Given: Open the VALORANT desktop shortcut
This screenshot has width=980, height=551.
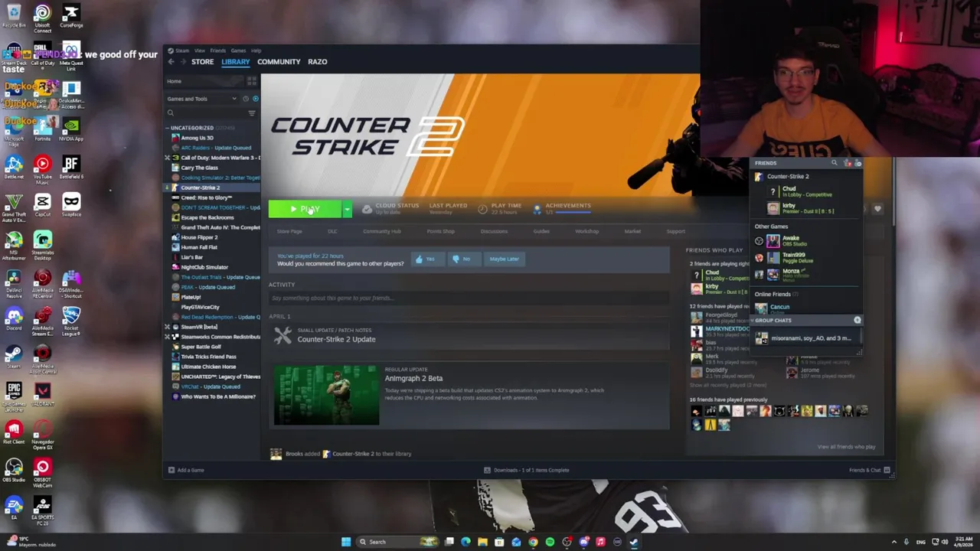Looking at the screenshot, I should pos(42,395).
